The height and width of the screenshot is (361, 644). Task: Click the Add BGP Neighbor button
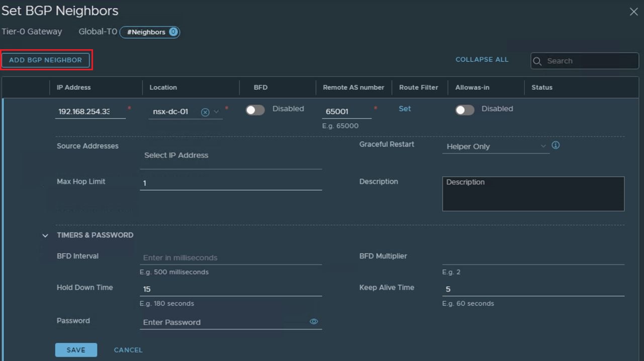pos(46,60)
